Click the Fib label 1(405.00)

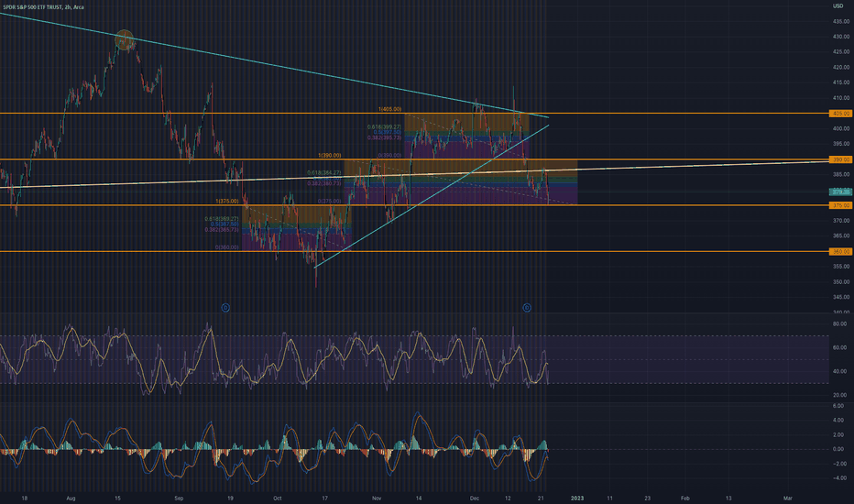(x=390, y=110)
